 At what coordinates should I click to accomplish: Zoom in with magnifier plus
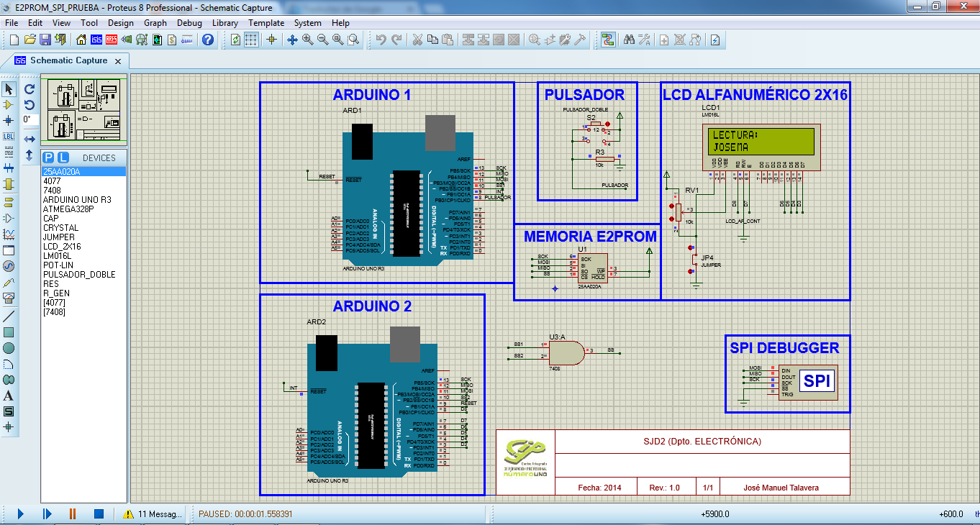pos(307,40)
